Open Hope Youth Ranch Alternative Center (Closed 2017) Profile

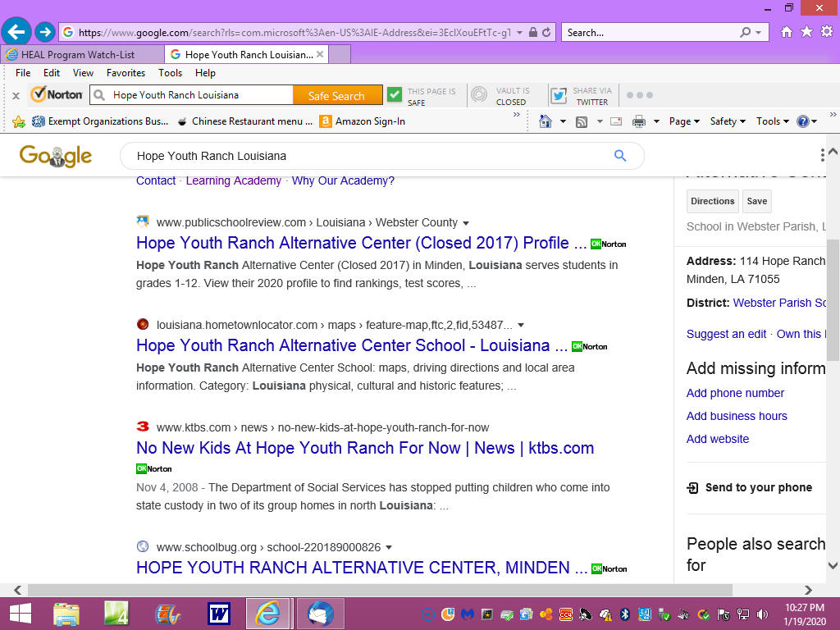[362, 243]
